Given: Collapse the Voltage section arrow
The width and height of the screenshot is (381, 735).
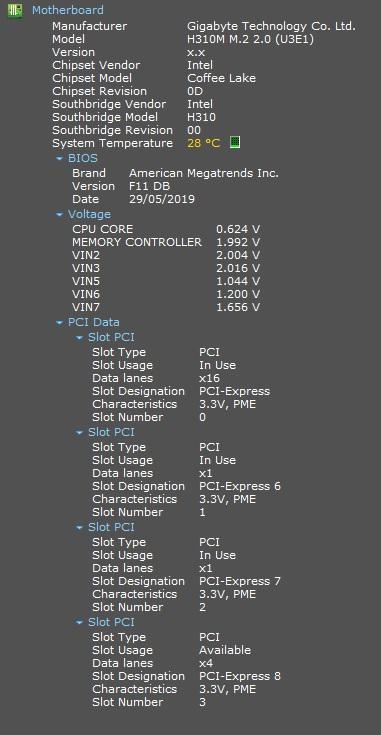Looking at the screenshot, I should pyautogui.click(x=59, y=214).
